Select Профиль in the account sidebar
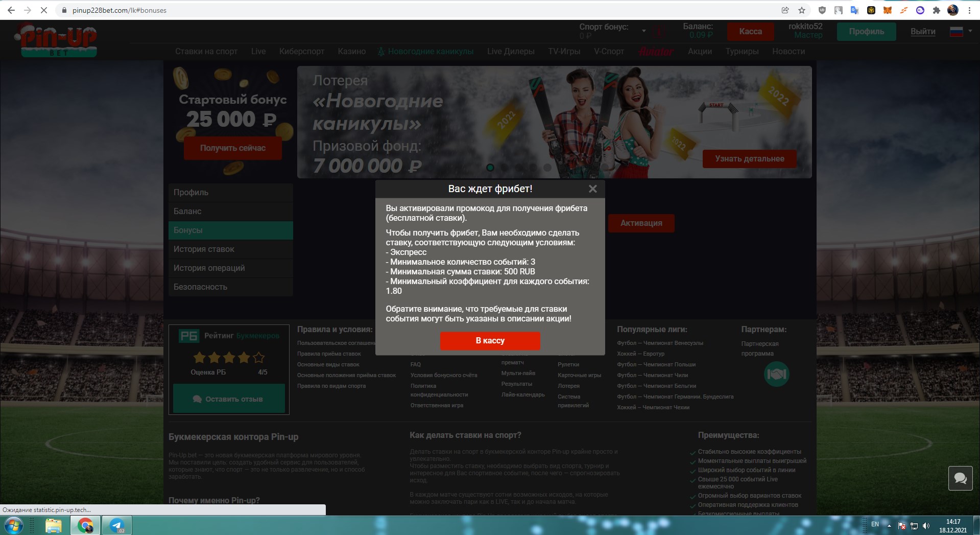Viewport: 980px width, 535px height. pos(231,193)
